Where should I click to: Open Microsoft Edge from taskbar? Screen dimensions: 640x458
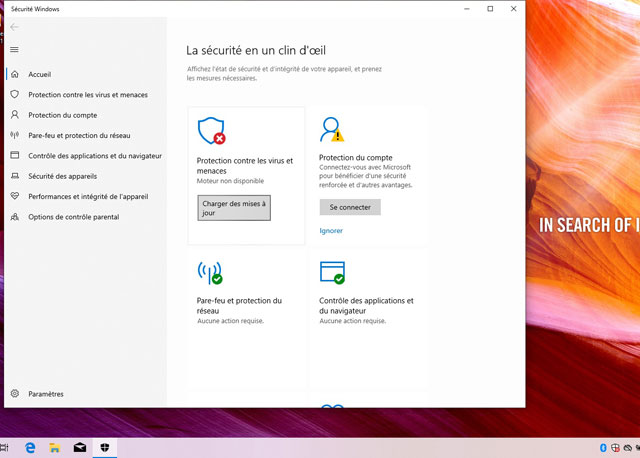tap(30, 448)
